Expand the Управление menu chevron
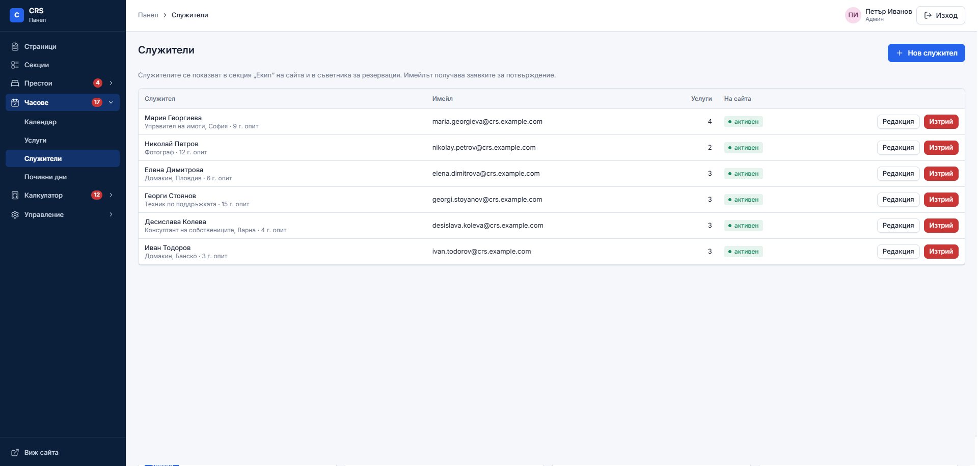 (111, 214)
